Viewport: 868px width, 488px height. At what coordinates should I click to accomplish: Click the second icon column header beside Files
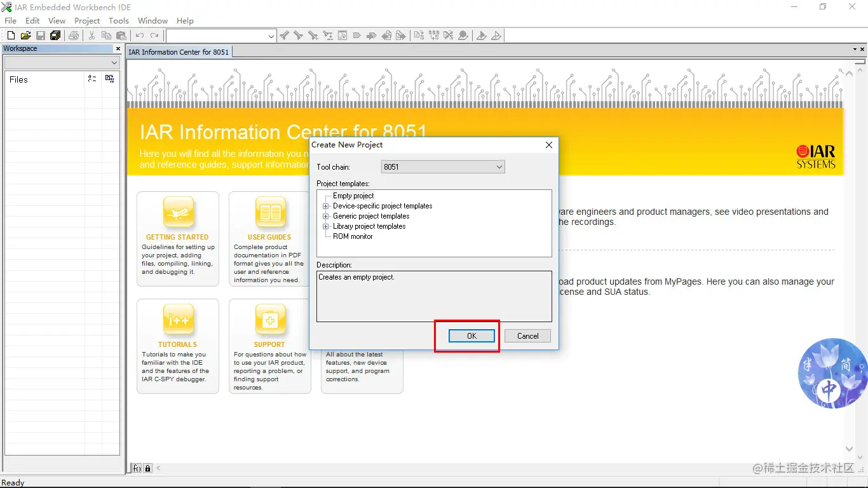[x=110, y=79]
